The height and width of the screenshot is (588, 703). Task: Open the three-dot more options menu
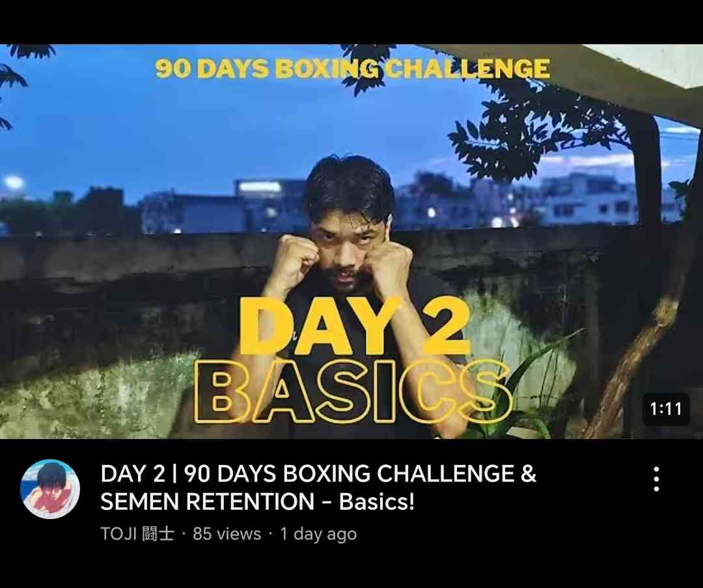656,479
